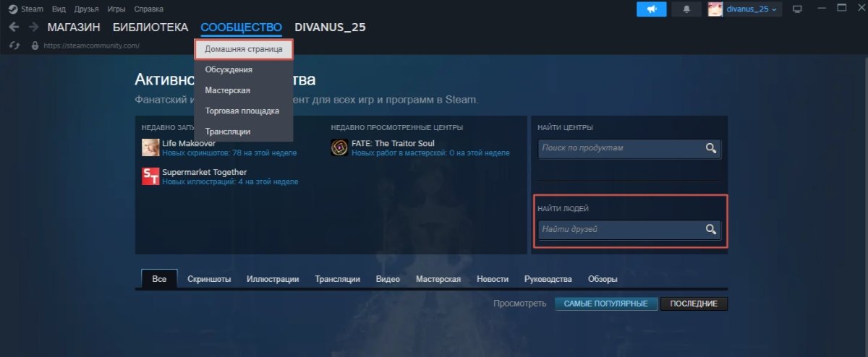Click the ПОСЛЕДНИЕ sort button
Screen dimensions: 868x357
pyautogui.click(x=694, y=304)
